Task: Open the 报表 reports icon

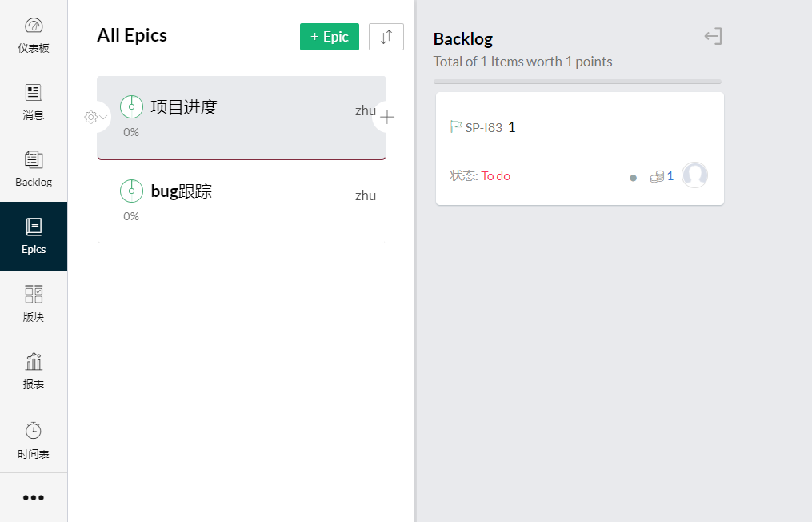Action: (x=34, y=362)
